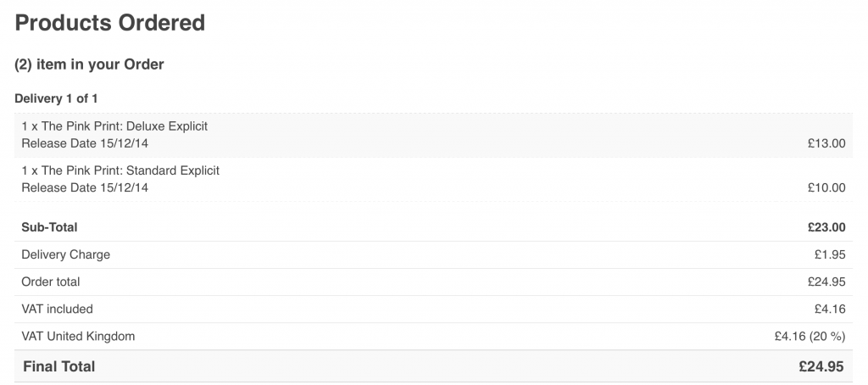Click the VAT included row label

pyautogui.click(x=57, y=309)
